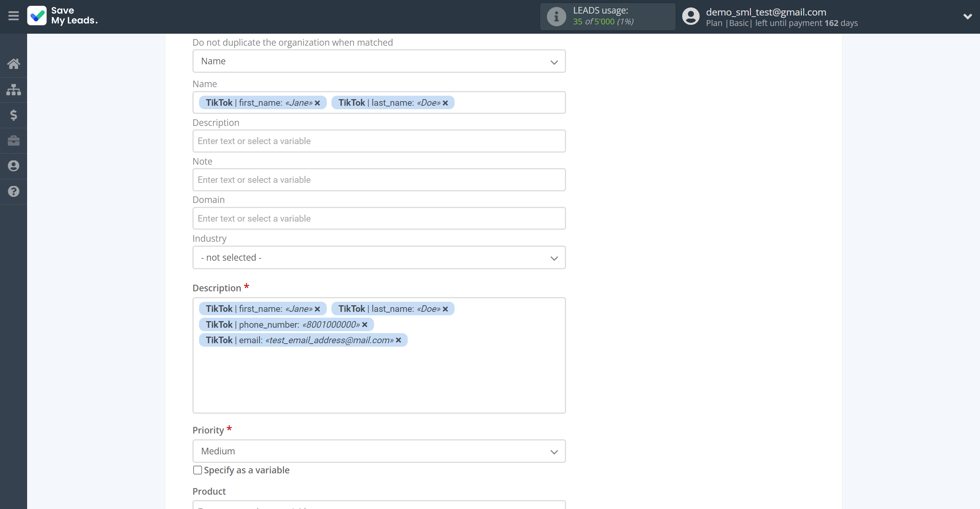Click the Save My Leads logo

pos(62,15)
